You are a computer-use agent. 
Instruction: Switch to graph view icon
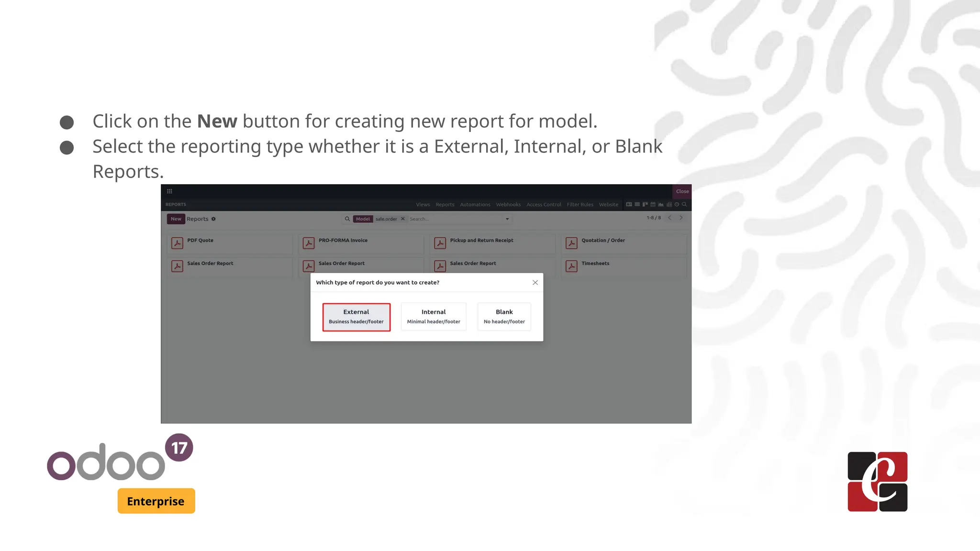click(x=661, y=204)
